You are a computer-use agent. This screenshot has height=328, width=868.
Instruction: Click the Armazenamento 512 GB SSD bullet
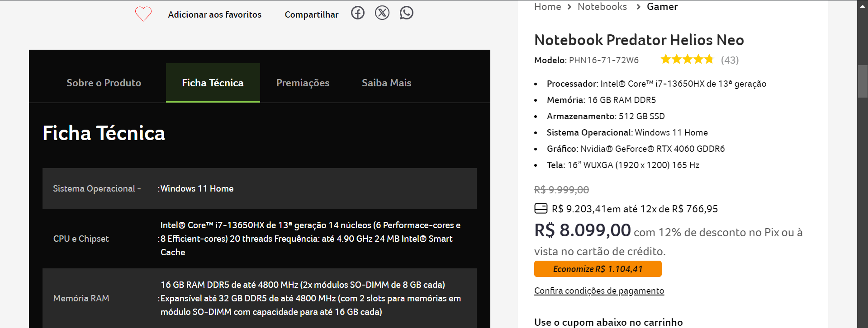click(606, 116)
